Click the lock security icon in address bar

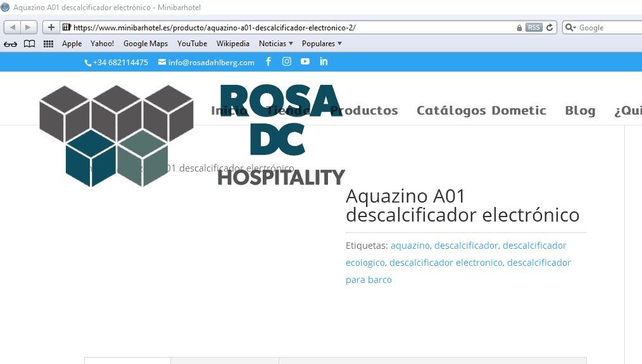click(519, 28)
